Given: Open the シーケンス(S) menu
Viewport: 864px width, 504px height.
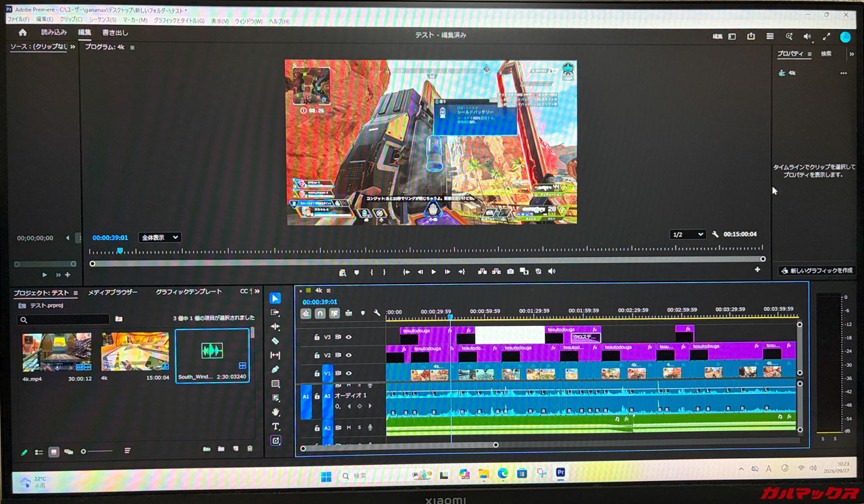Looking at the screenshot, I should 103,20.
